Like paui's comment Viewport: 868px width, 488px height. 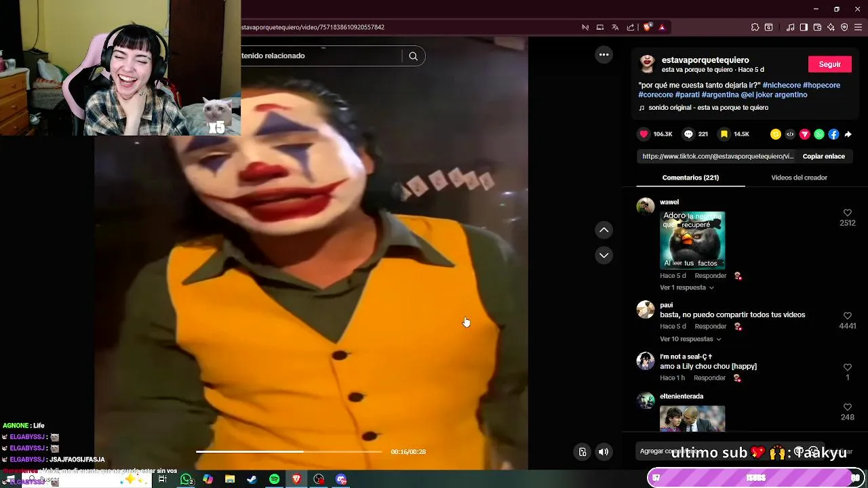click(x=847, y=316)
